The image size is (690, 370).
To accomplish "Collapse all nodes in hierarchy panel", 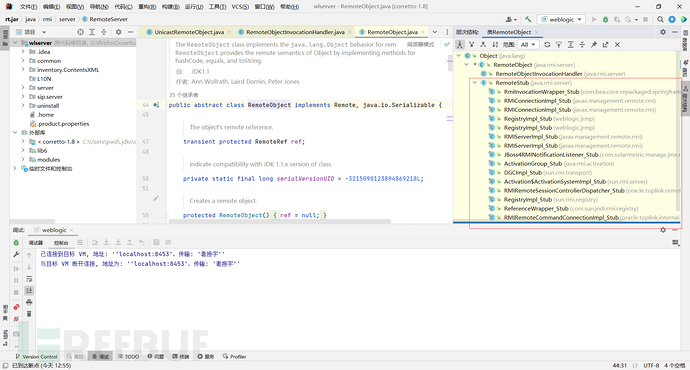I will [x=582, y=44].
